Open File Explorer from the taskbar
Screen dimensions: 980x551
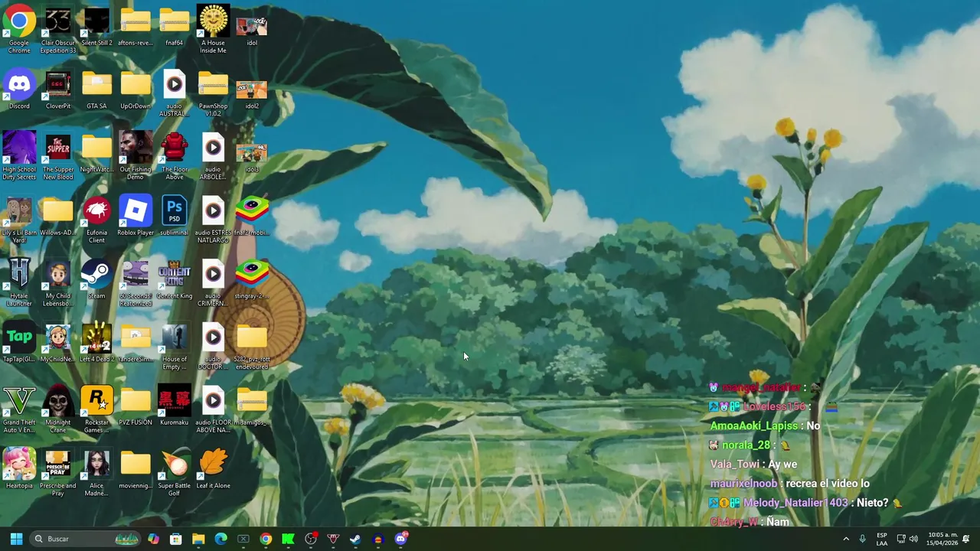198,539
